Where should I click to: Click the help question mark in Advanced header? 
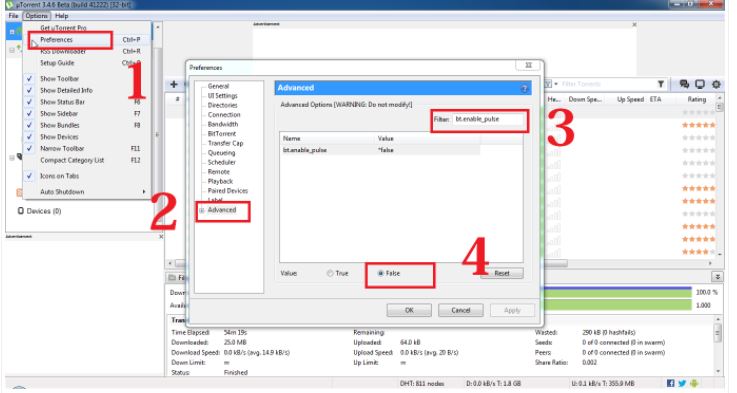click(x=524, y=88)
